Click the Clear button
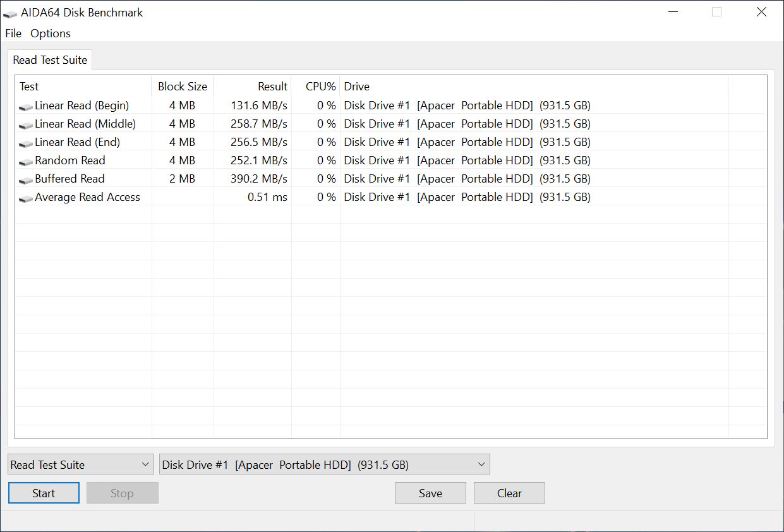Screen dimensions: 784x532 pyautogui.click(x=509, y=493)
